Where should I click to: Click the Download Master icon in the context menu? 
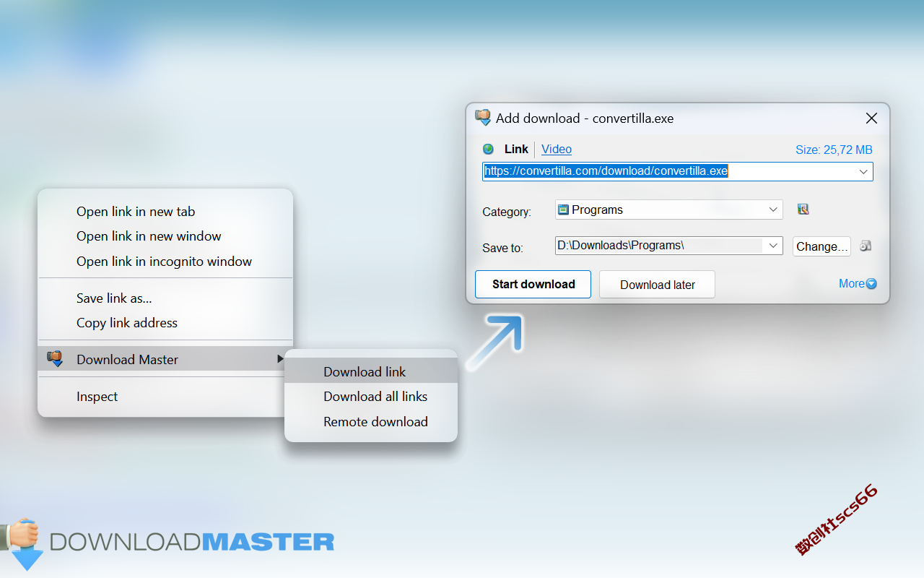[x=55, y=358]
